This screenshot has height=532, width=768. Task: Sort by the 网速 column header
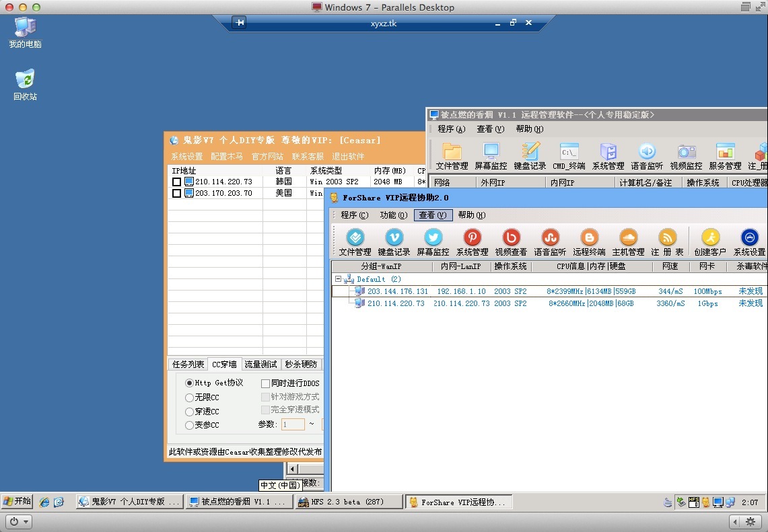670,266
